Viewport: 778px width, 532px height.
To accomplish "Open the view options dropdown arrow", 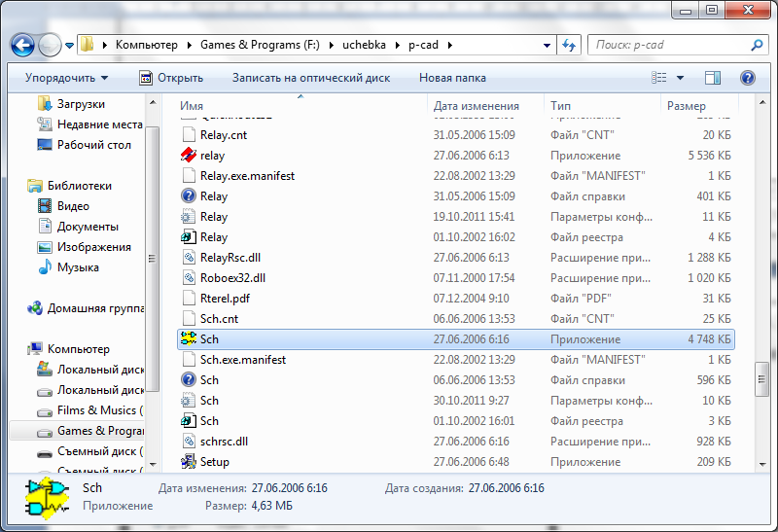I will tap(680, 78).
